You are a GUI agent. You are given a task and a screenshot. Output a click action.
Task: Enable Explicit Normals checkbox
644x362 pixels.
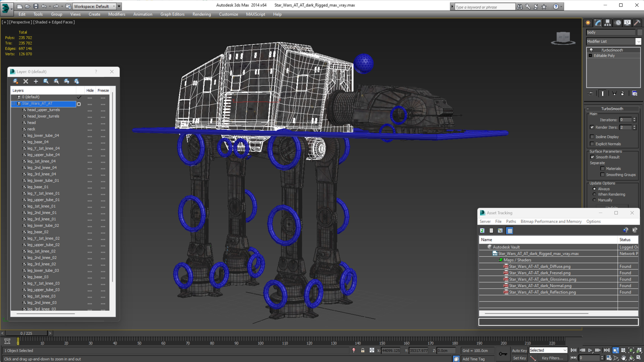click(592, 144)
